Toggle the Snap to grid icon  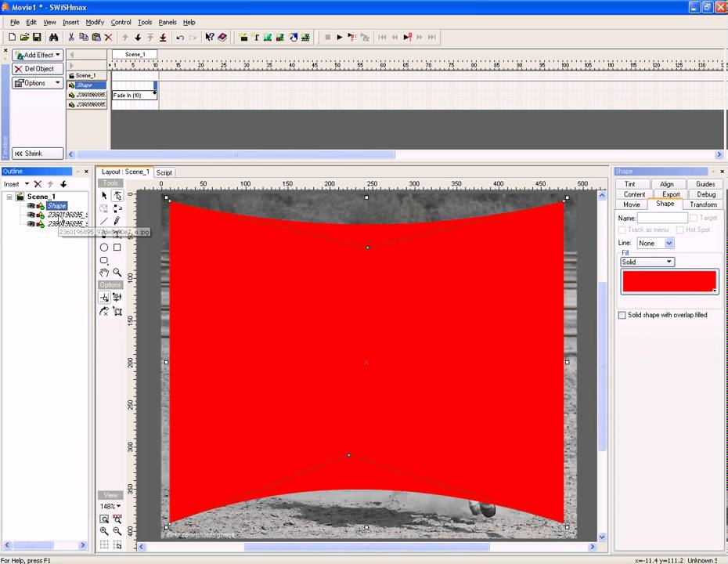117,544
